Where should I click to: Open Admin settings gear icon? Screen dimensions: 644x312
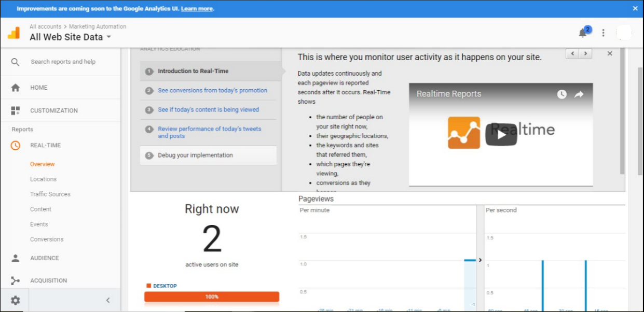click(15, 300)
